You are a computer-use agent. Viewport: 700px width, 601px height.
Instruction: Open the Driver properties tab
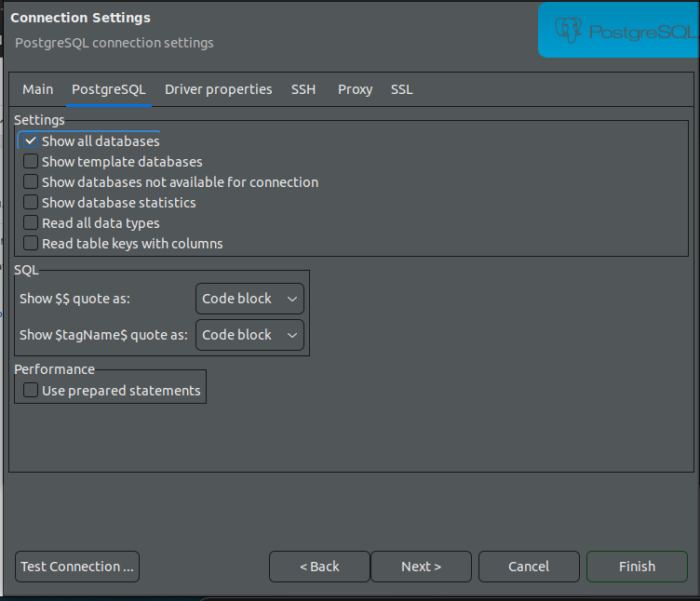pos(219,89)
